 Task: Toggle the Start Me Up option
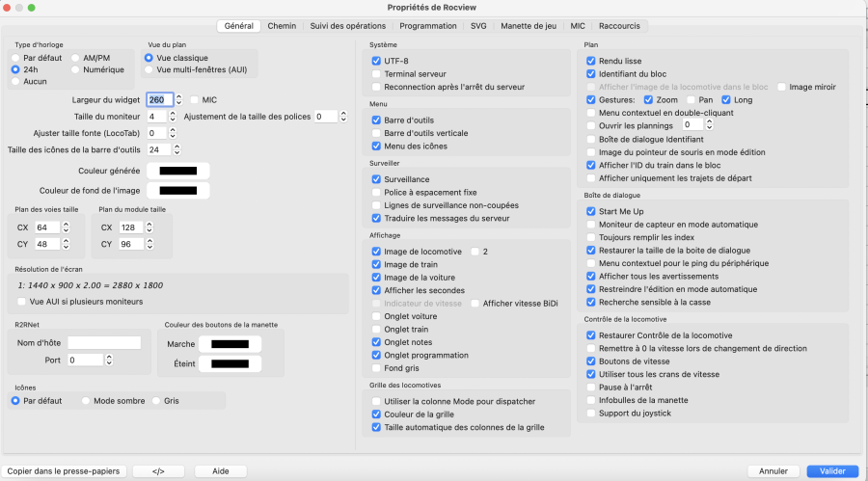click(x=591, y=211)
